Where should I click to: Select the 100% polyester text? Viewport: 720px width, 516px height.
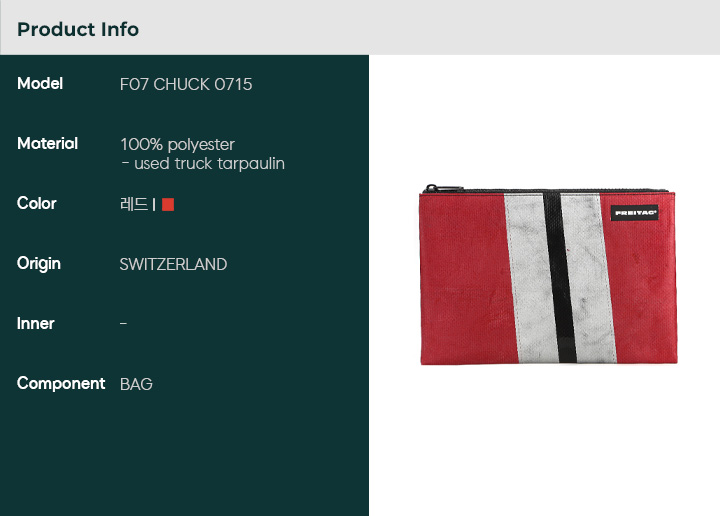tap(177, 144)
